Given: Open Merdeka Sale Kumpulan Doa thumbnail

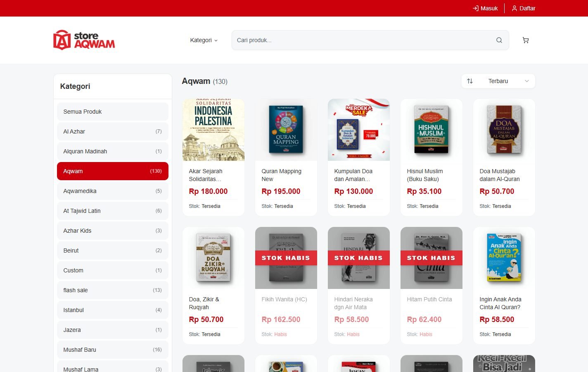Looking at the screenshot, I should click(x=359, y=130).
